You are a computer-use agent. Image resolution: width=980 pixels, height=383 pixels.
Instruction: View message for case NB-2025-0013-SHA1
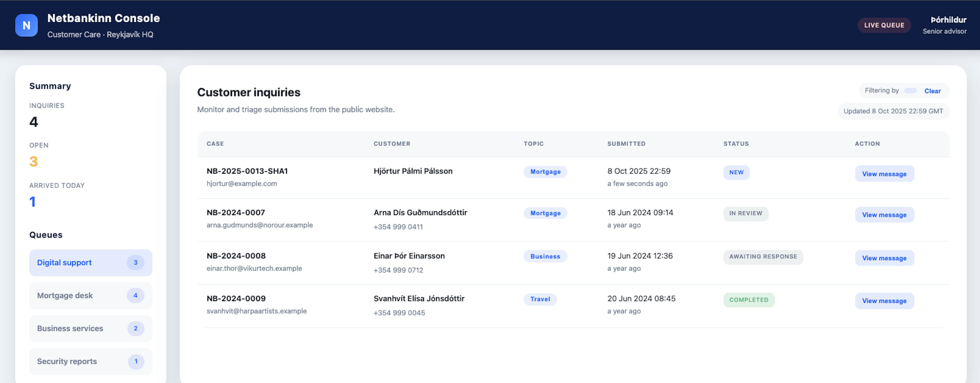[884, 174]
